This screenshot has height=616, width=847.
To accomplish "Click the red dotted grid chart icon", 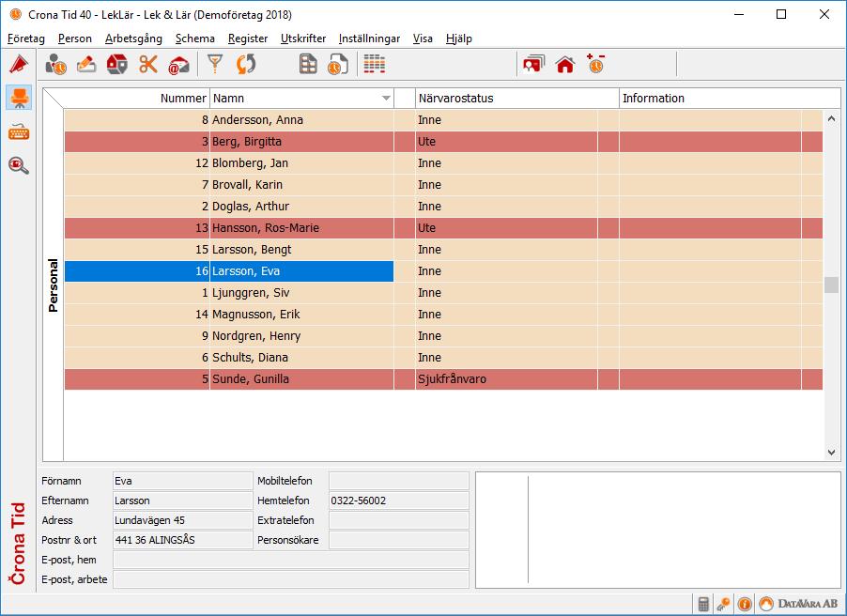I will (x=375, y=64).
